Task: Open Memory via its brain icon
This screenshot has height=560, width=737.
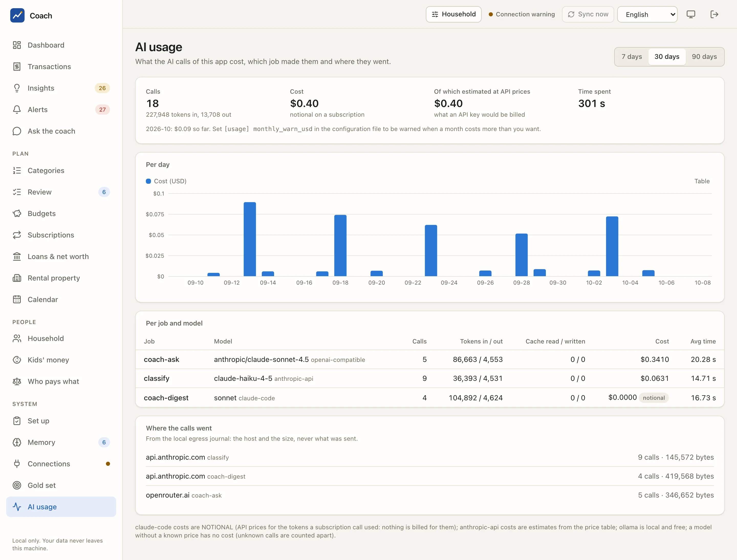Action: coord(17,442)
